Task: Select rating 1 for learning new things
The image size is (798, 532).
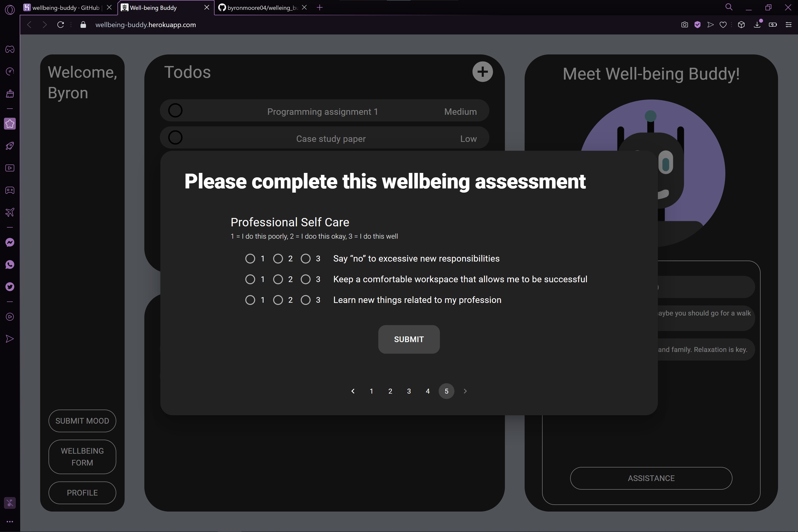Action: 250,300
